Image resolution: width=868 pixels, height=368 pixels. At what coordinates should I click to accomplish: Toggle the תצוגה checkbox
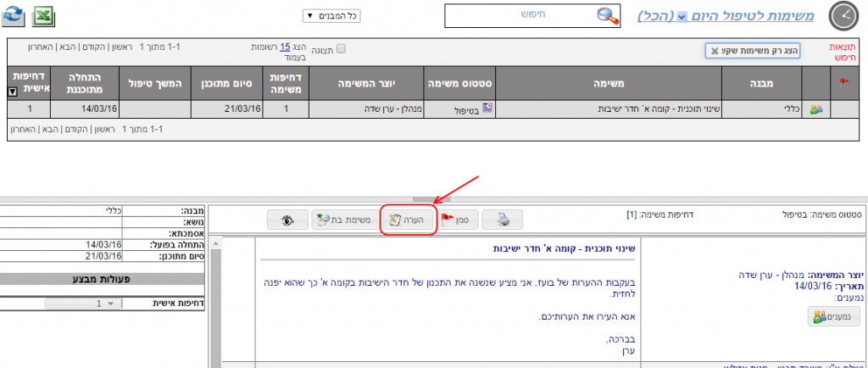[341, 49]
